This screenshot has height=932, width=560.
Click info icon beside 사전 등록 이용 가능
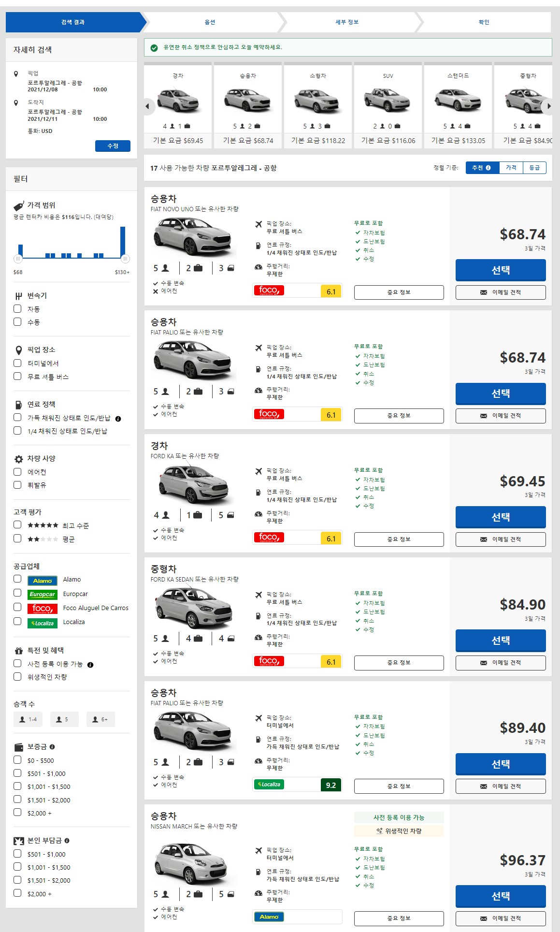(x=90, y=665)
